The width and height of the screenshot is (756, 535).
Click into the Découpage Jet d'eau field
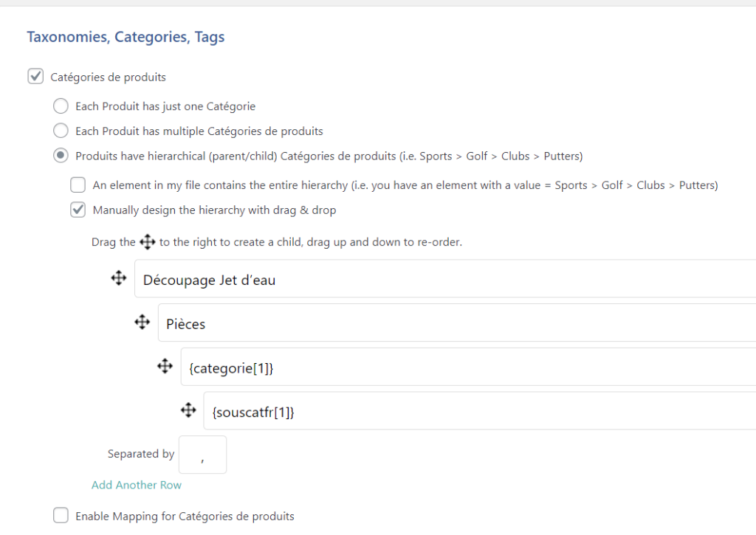point(443,279)
